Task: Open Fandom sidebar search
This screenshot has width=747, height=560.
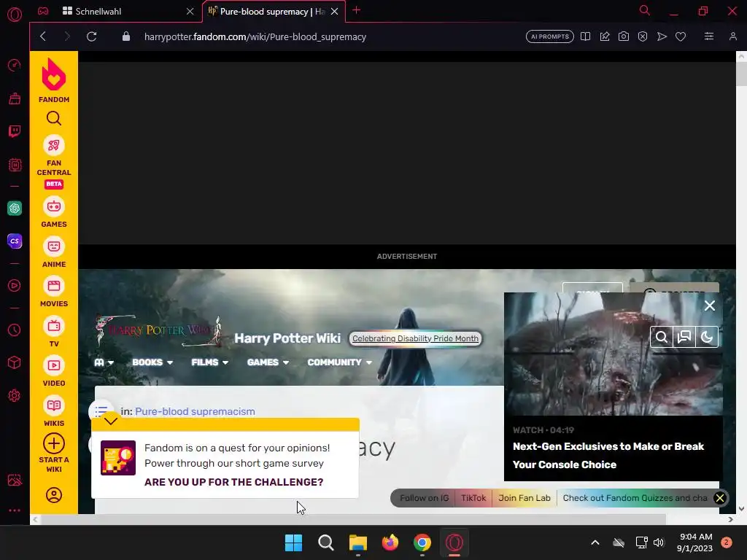Action: click(x=54, y=118)
